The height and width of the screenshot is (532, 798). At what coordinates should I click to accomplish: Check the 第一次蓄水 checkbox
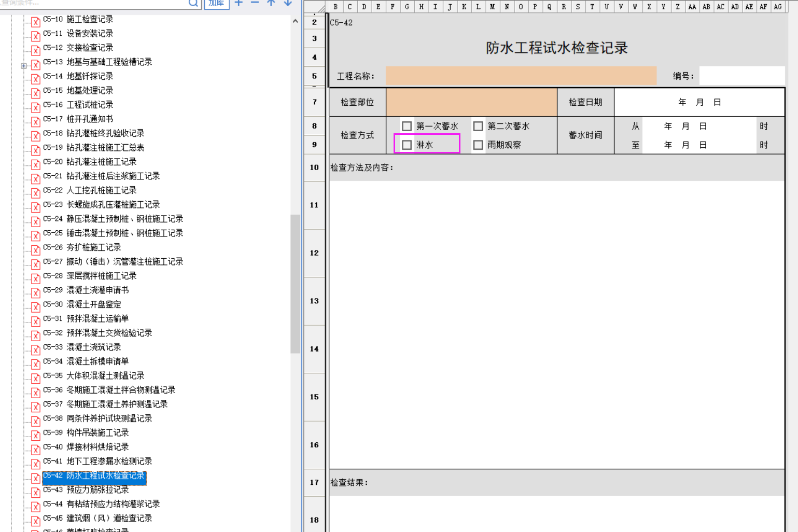(x=407, y=126)
